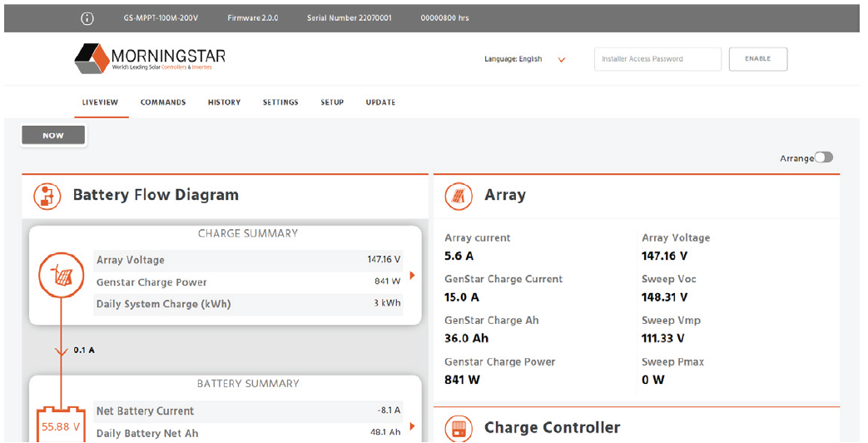Click the Charge Controller icon
The width and height of the screenshot is (868, 443).
coord(458,428)
